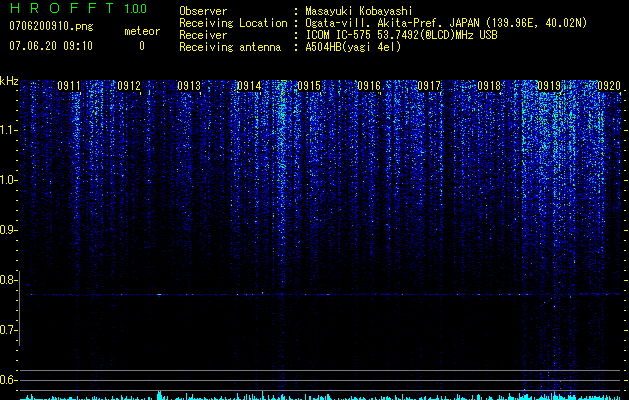
Task: Click the 0919 time marker
Action: click(x=549, y=86)
